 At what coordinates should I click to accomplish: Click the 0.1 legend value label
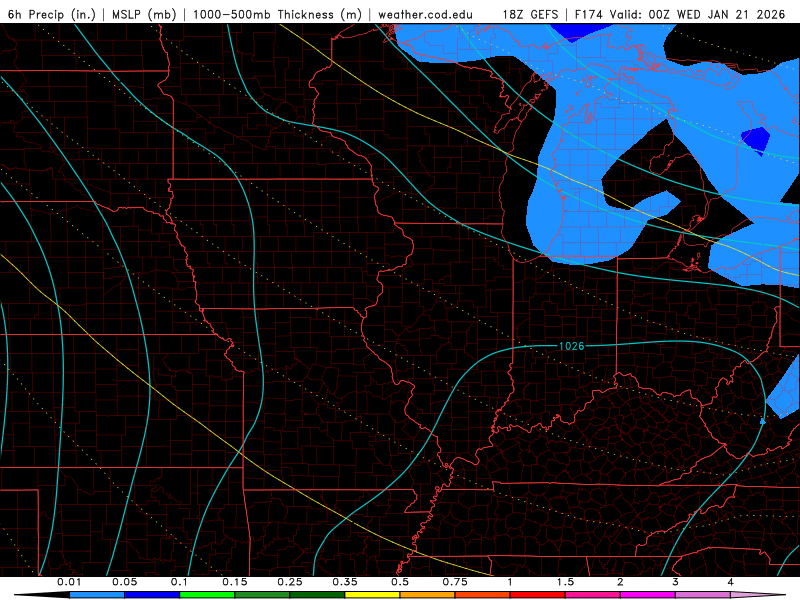(180, 582)
